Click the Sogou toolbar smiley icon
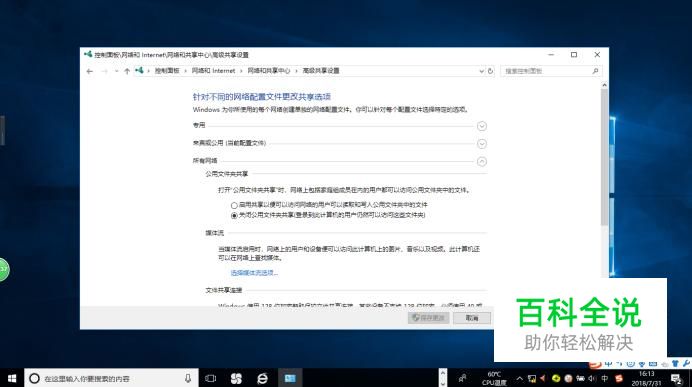The width and height of the screenshot is (692, 387). click(631, 364)
